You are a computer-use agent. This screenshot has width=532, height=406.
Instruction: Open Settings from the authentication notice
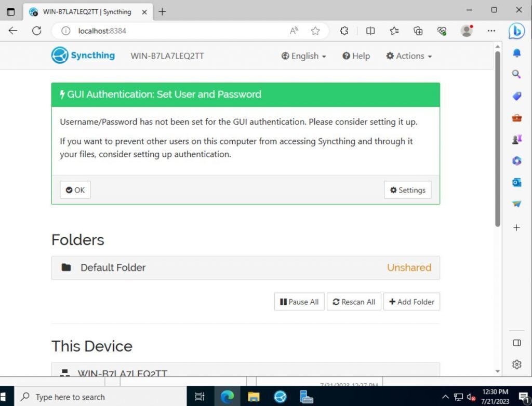407,190
